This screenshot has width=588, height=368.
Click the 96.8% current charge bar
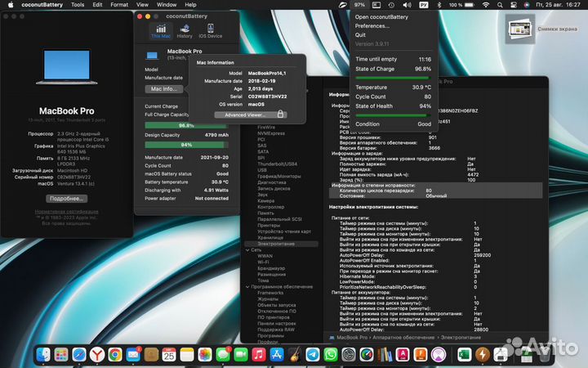[186, 125]
